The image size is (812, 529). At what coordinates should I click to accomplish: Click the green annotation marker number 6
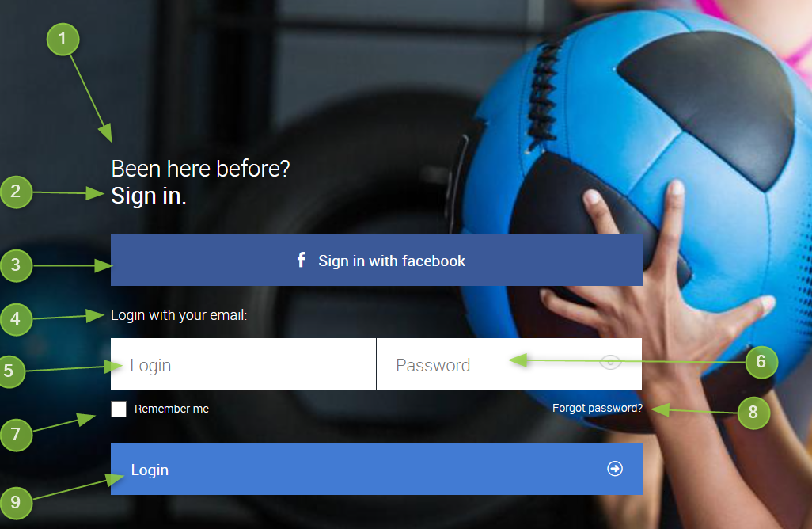(761, 362)
